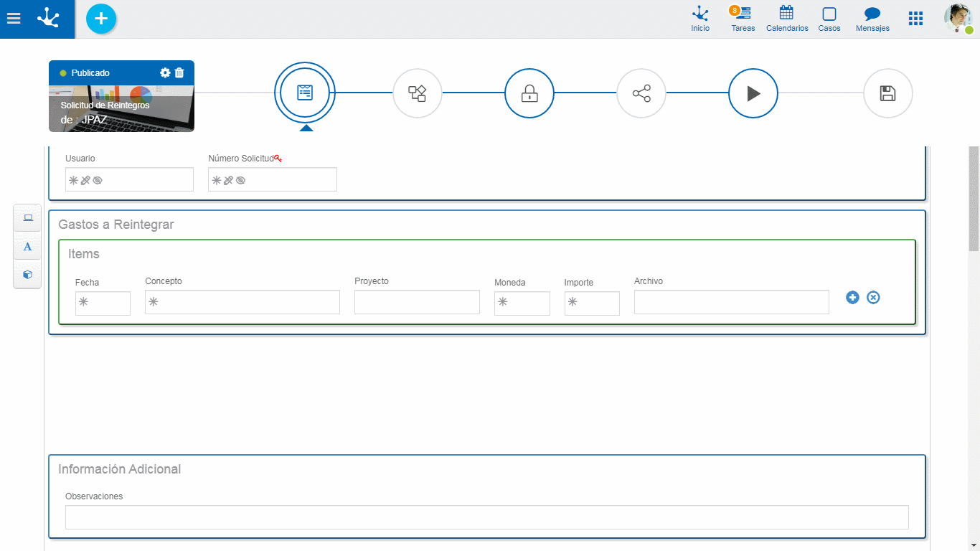
Task: Click the Concepto field
Action: pyautogui.click(x=242, y=302)
